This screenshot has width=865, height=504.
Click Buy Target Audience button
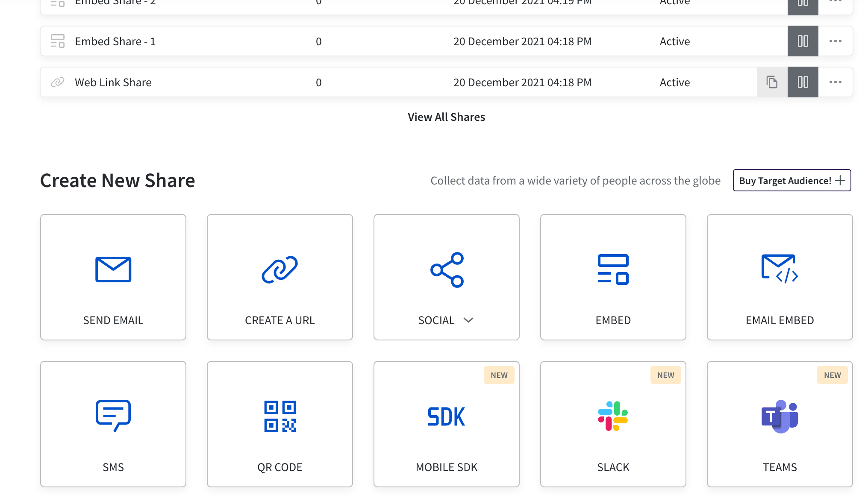[x=792, y=180]
